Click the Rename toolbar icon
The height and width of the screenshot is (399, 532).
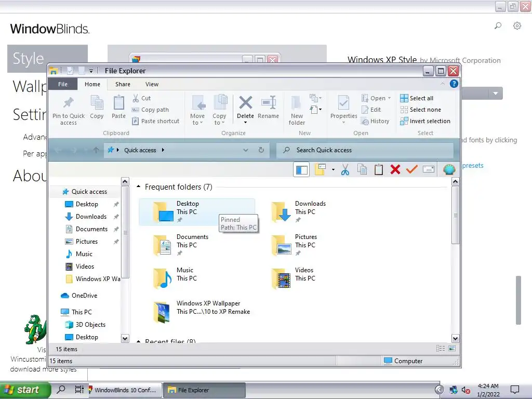[x=429, y=169]
